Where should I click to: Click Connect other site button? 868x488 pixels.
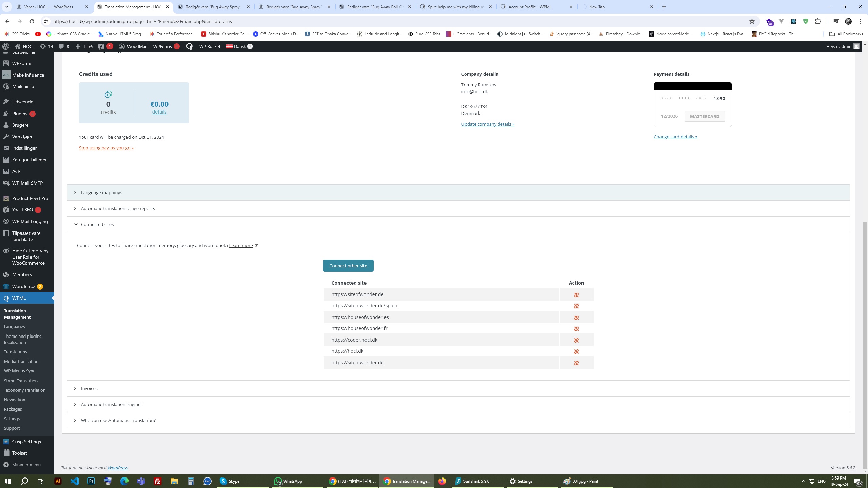(348, 266)
